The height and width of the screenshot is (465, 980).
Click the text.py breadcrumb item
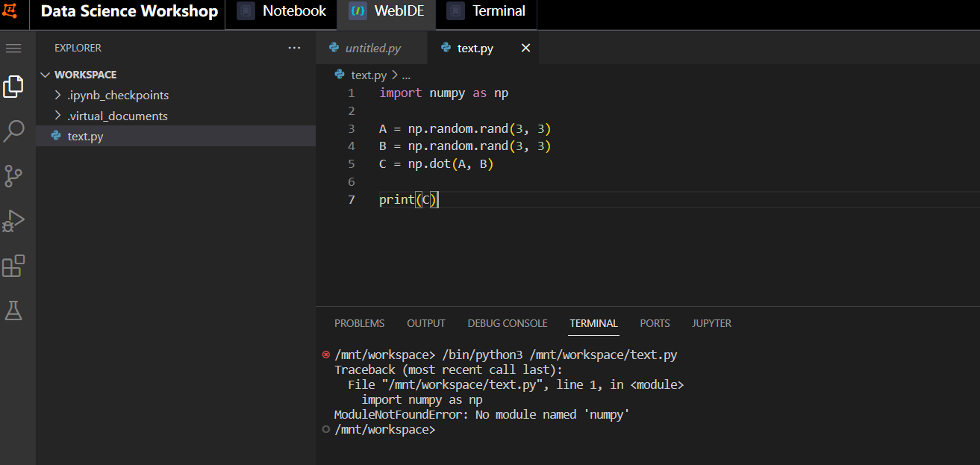pos(369,75)
